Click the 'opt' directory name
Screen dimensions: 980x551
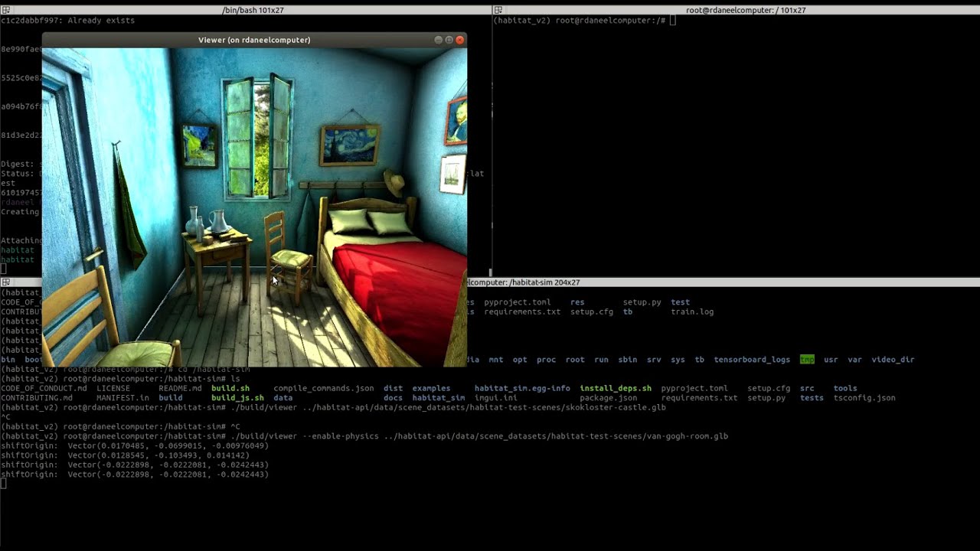tap(520, 360)
